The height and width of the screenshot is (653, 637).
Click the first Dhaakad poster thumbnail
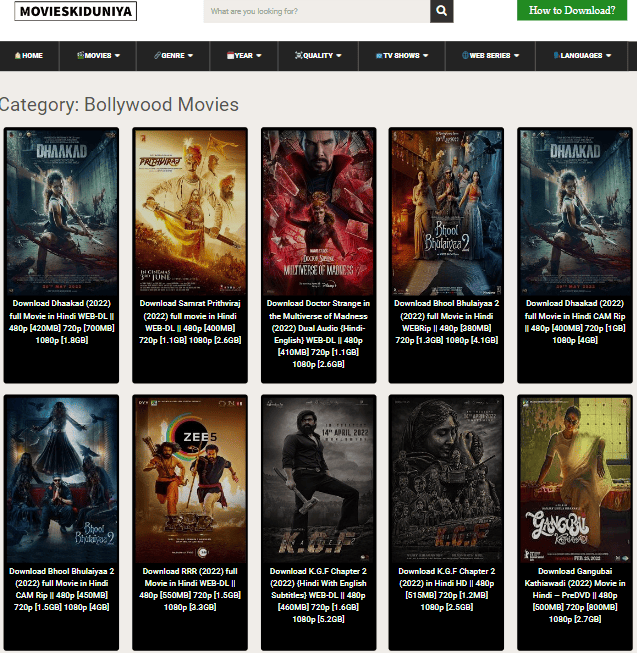(x=62, y=212)
